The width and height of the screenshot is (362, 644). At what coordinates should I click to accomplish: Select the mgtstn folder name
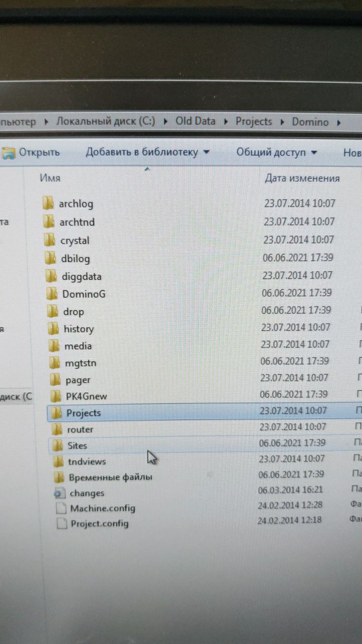[80, 363]
